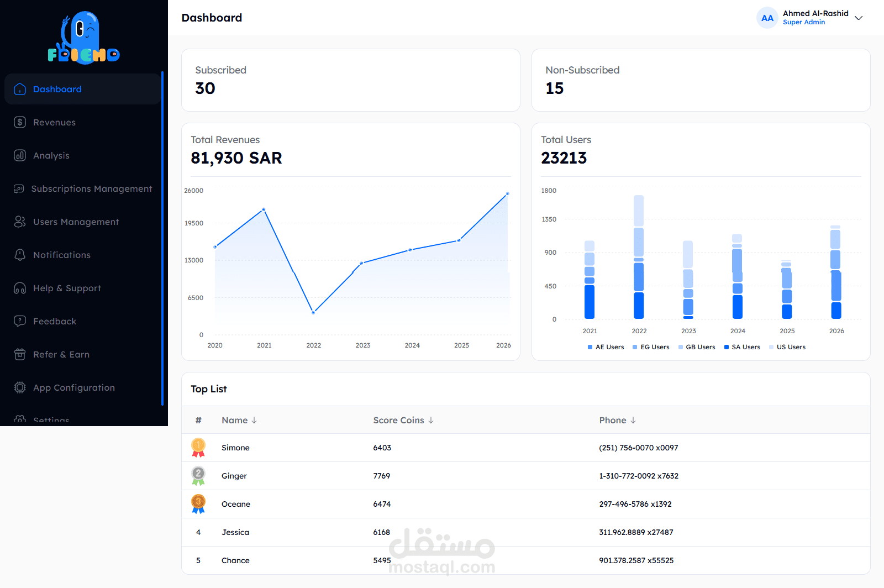Viewport: 884px width, 588px height.
Task: Click the Revenues dollar icon
Action: pos(20,122)
